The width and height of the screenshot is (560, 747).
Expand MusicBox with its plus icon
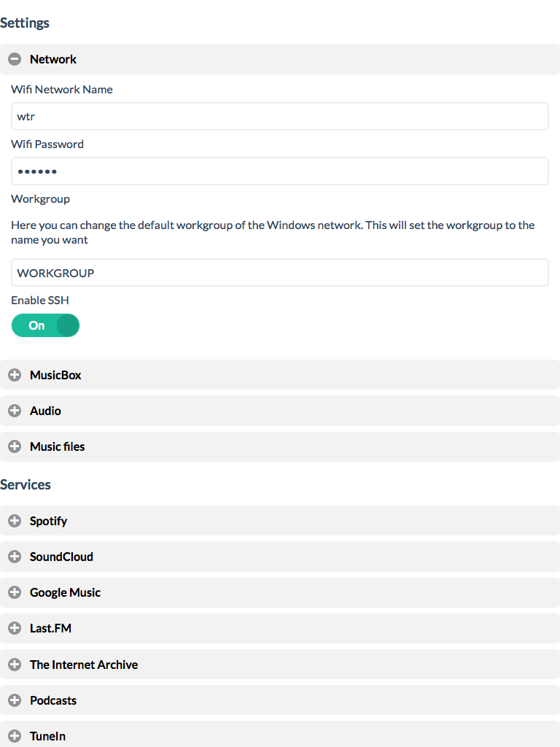coord(15,375)
